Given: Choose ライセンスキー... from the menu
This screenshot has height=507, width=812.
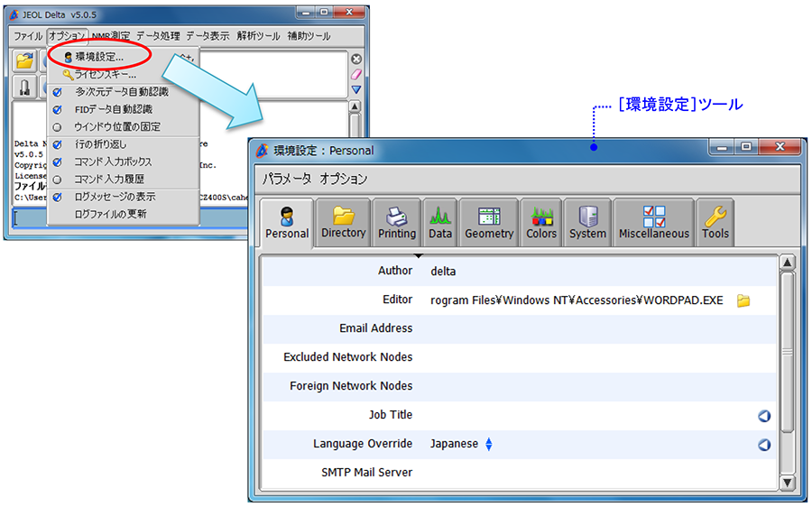Looking at the screenshot, I should click(105, 75).
